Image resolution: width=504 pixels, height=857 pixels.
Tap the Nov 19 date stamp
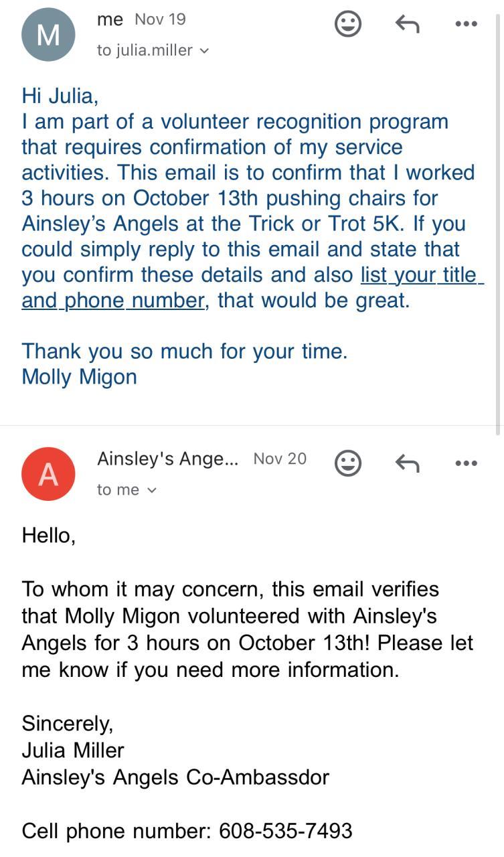(x=160, y=19)
